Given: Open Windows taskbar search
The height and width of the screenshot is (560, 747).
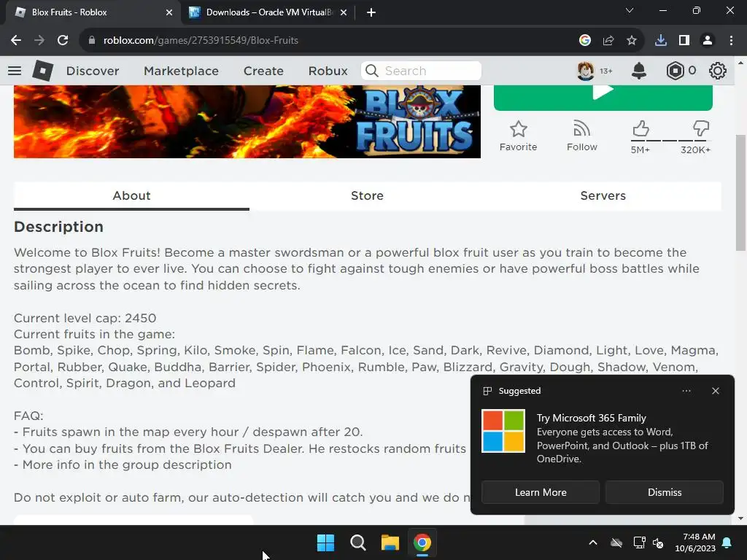Looking at the screenshot, I should tap(357, 542).
